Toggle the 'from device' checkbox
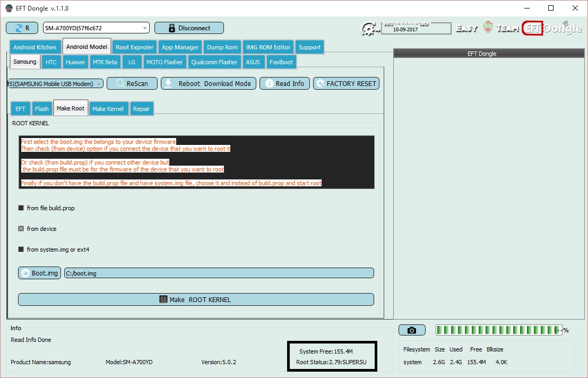Image resolution: width=588 pixels, height=378 pixels. 21,228
